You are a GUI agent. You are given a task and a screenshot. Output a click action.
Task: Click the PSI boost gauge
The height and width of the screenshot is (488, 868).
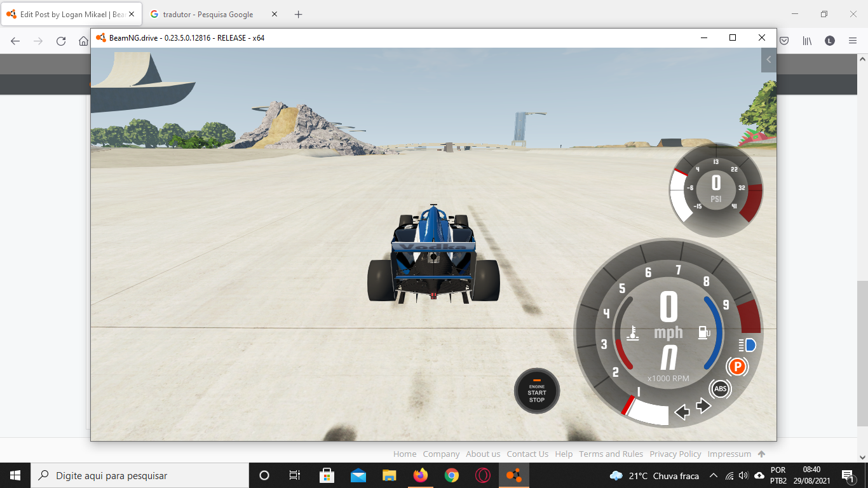716,190
